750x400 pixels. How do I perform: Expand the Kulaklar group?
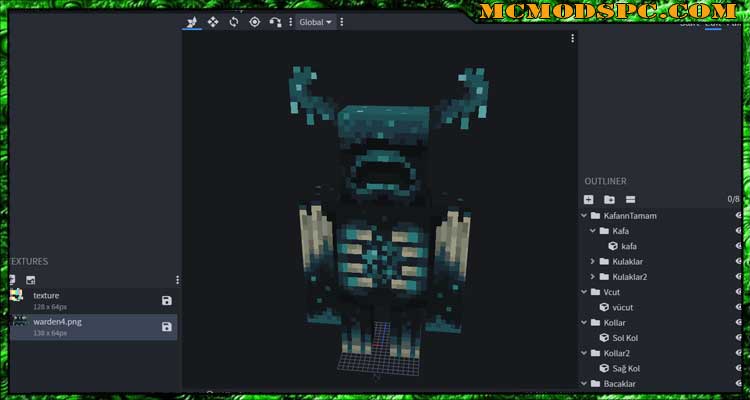point(593,261)
